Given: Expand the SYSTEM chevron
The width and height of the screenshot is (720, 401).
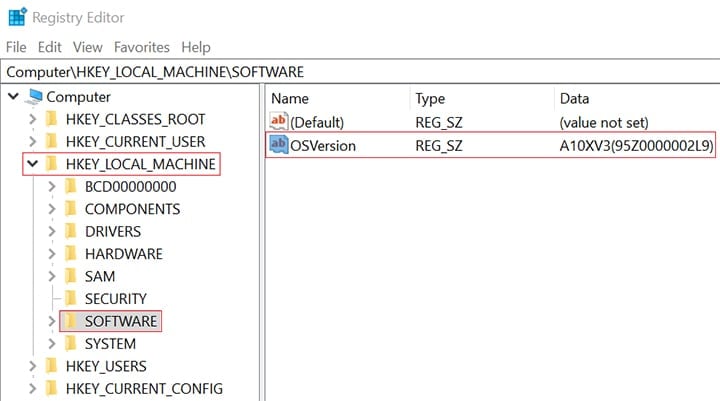Looking at the screenshot, I should coord(52,344).
